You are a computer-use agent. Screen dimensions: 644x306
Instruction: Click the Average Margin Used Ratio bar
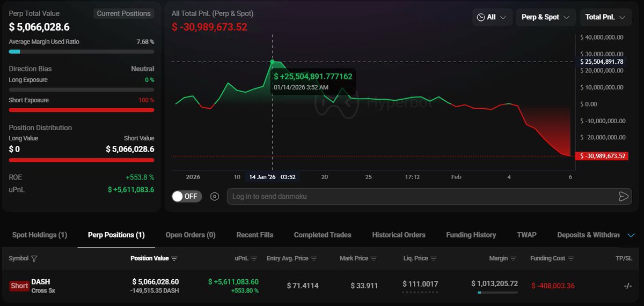point(81,52)
